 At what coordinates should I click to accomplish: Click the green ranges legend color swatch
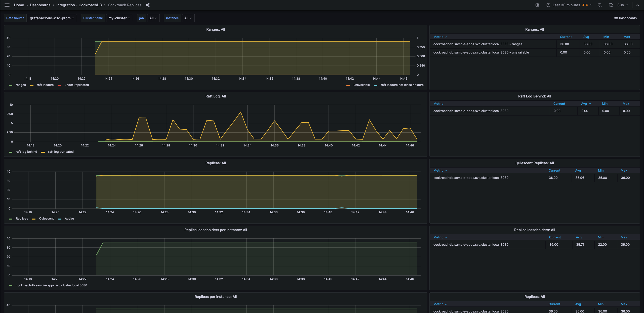click(11, 85)
